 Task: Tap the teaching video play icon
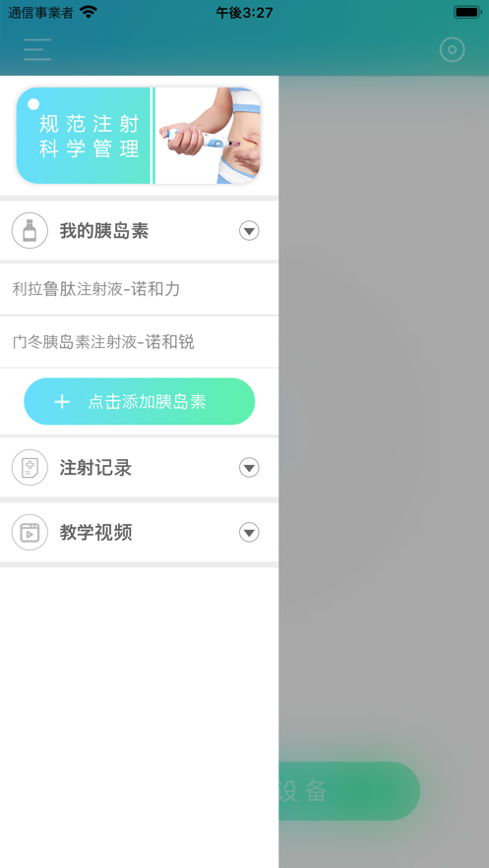pyautogui.click(x=30, y=533)
